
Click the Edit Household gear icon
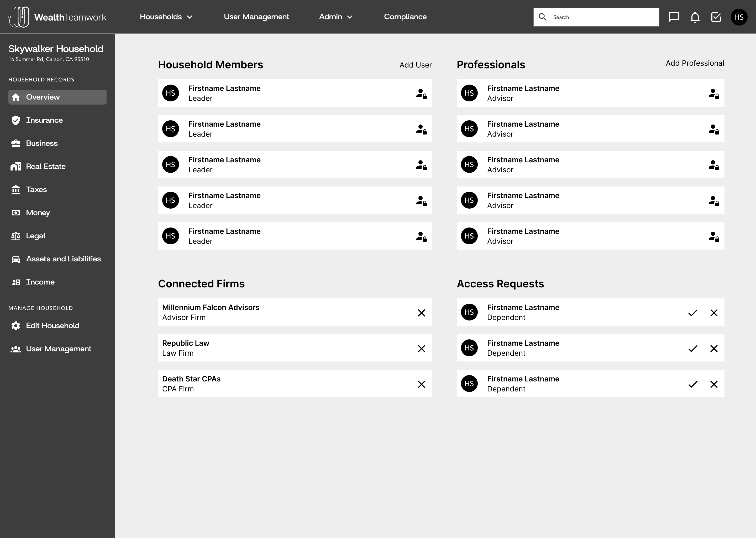coord(15,326)
